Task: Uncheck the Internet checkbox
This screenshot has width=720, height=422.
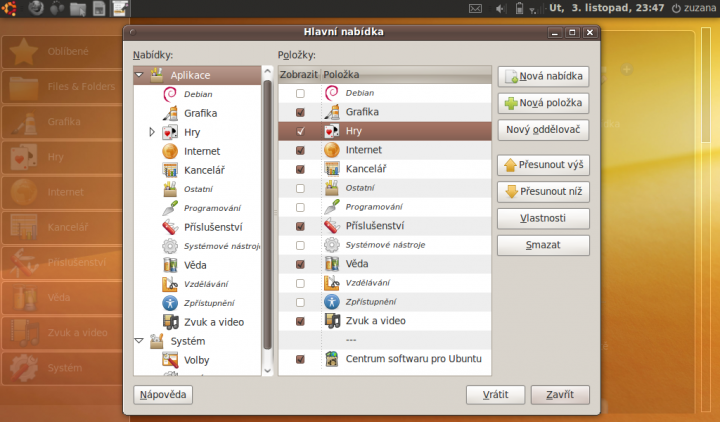Action: click(300, 150)
